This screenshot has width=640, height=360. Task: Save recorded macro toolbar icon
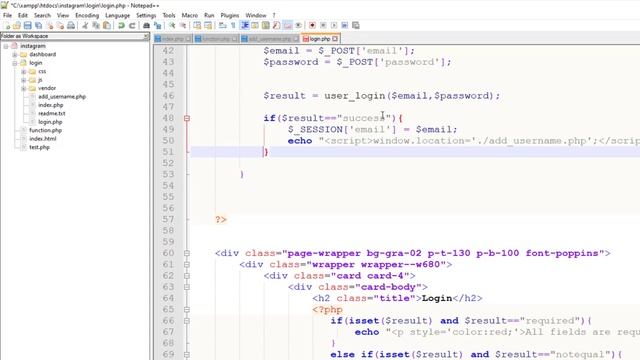click(x=356, y=25)
